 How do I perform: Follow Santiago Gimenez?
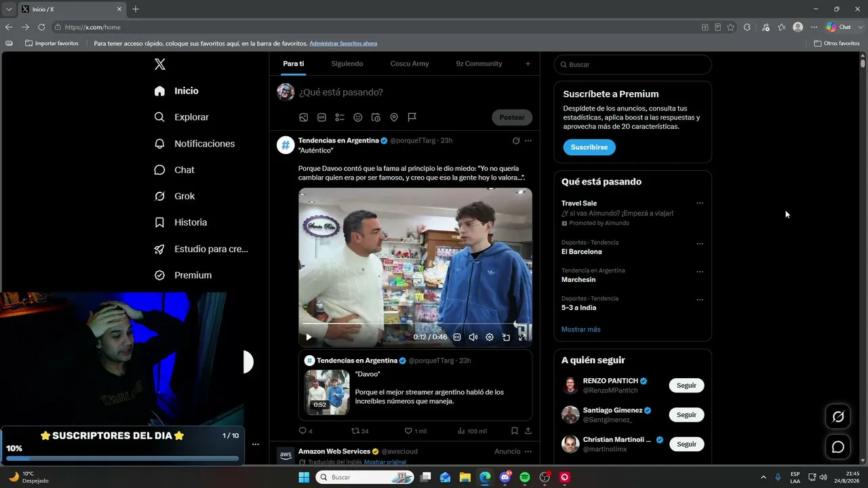[686, 415]
